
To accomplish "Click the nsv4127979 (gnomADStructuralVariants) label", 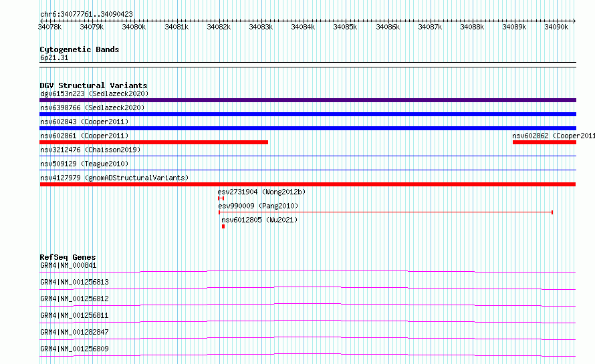I will pos(114,178).
